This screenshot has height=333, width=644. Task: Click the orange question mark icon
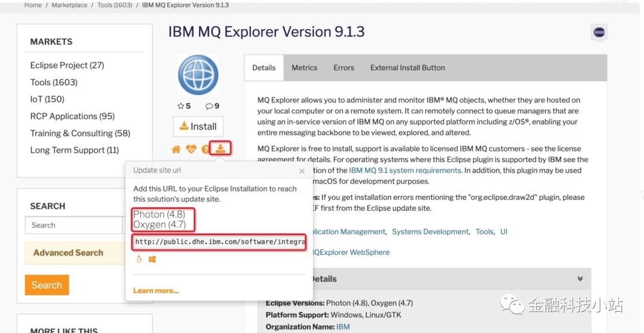[205, 150]
